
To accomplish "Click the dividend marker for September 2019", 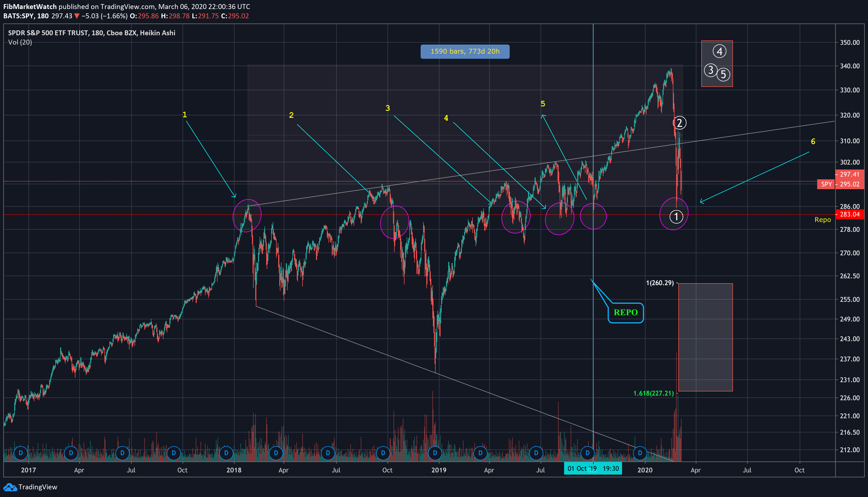I will pyautogui.click(x=588, y=453).
